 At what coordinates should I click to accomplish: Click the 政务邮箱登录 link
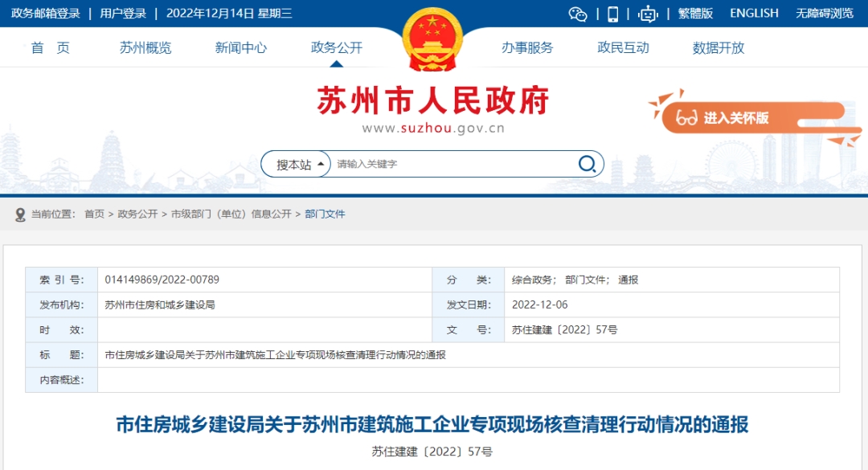coord(48,13)
